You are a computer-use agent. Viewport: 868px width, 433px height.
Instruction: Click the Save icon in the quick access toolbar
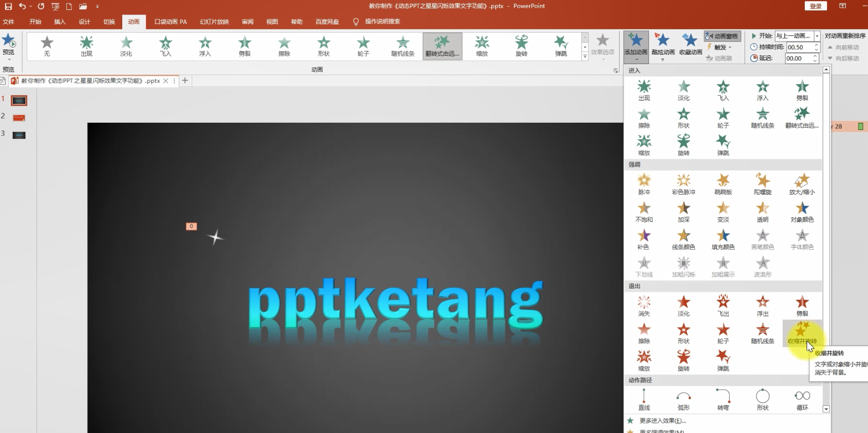pos(8,7)
